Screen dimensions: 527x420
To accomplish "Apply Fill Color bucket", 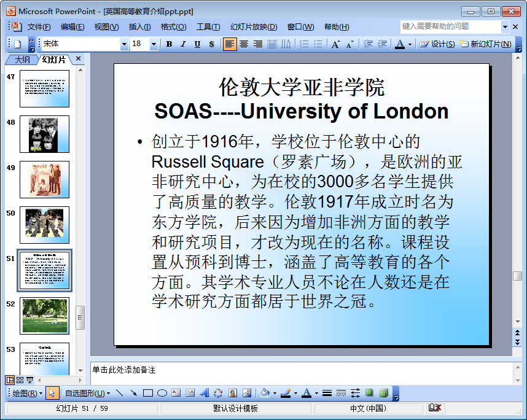I will 265,393.
